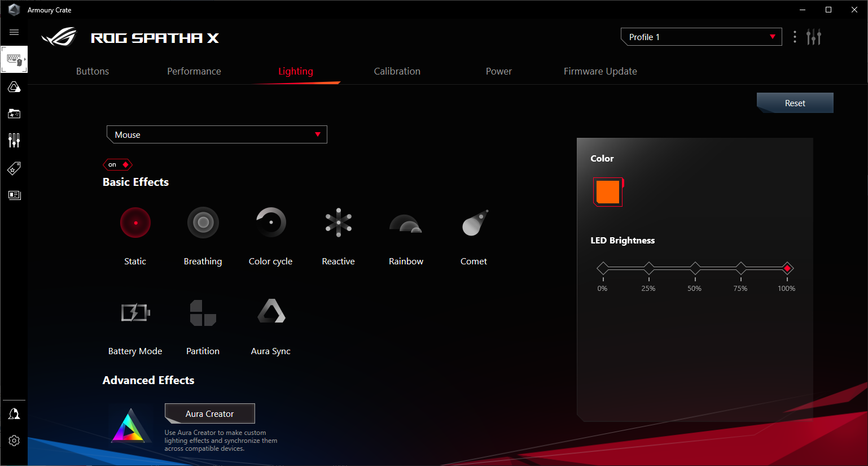Open the User Center notification icon
868x466 pixels.
click(x=14, y=414)
